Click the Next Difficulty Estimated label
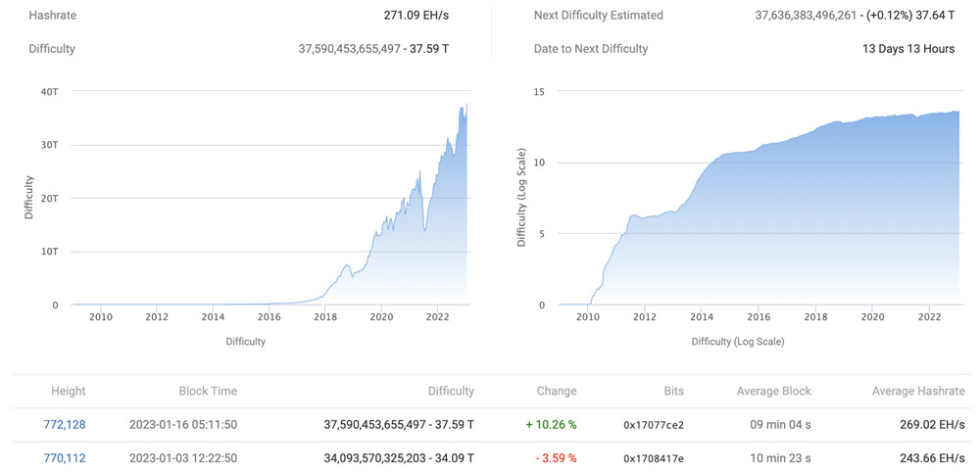 (x=598, y=16)
